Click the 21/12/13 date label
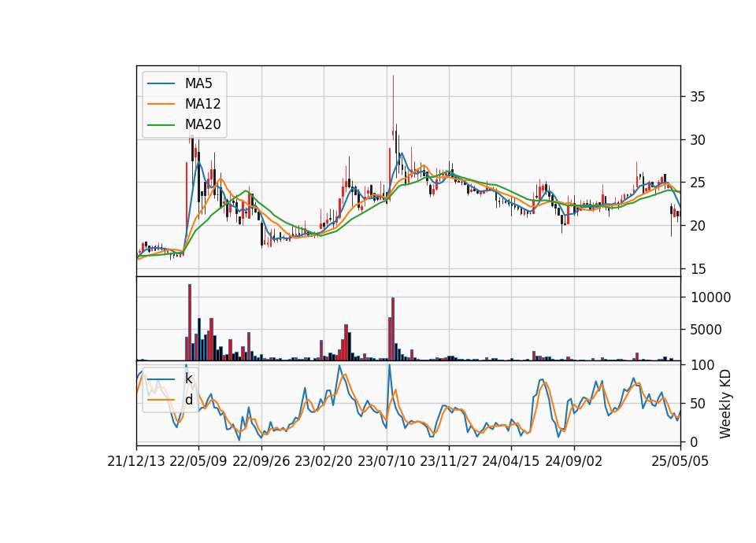756x543 pixels. (x=136, y=461)
